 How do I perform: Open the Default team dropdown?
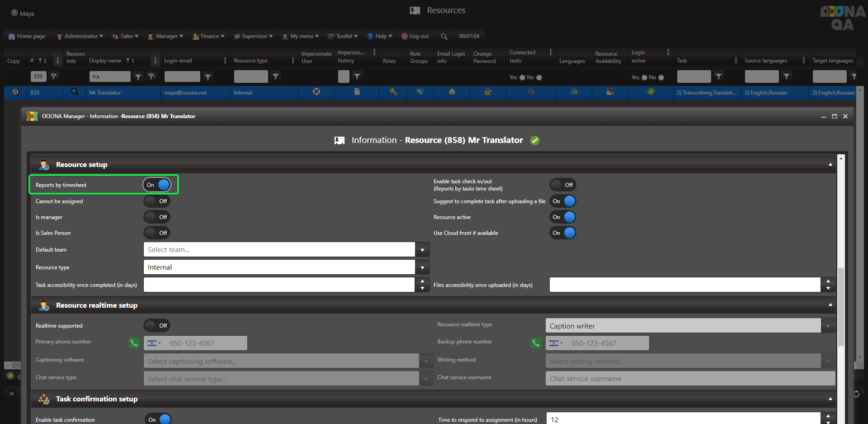pyautogui.click(x=422, y=250)
